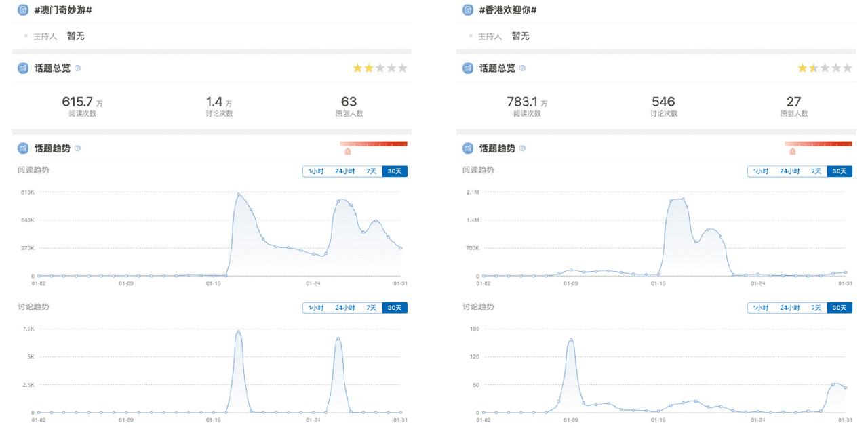The width and height of the screenshot is (868, 429).
Task: Click the 话题总览 chart icon in #香港欢迎你# panel
Action: click(x=468, y=68)
